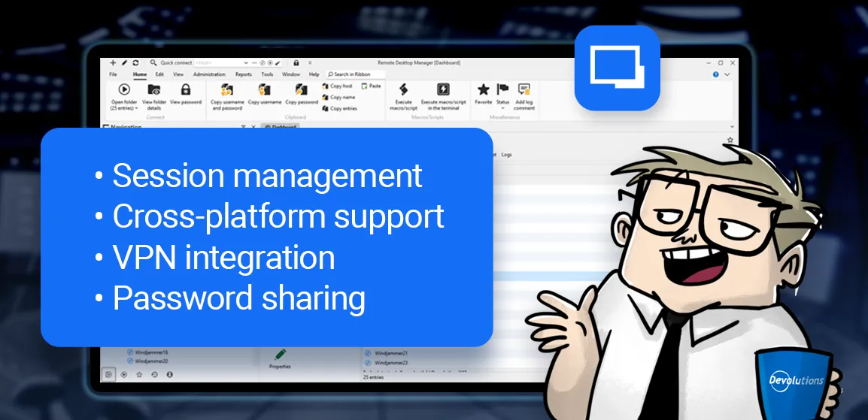Click the pencil edit icon in title bar
The height and width of the screenshot is (420, 868).
tap(125, 63)
